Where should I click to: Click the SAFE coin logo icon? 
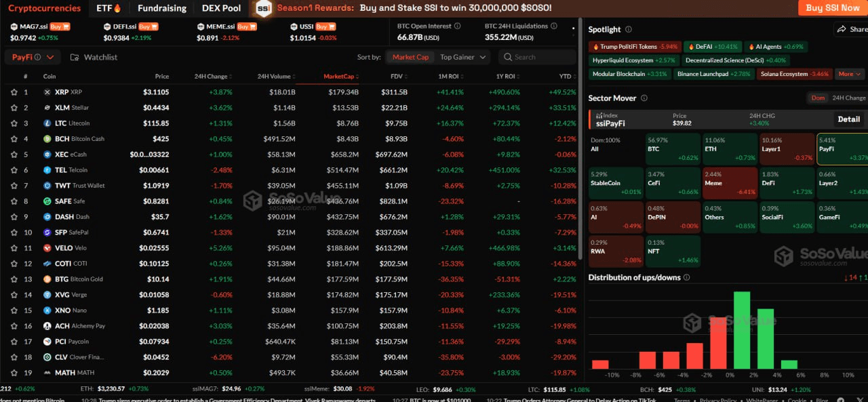(x=47, y=201)
